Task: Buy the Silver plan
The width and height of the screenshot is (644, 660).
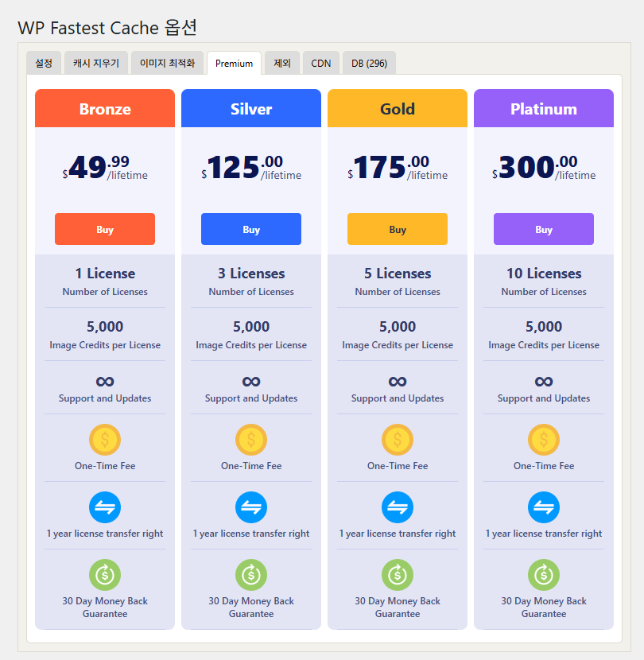Action: [x=251, y=229]
